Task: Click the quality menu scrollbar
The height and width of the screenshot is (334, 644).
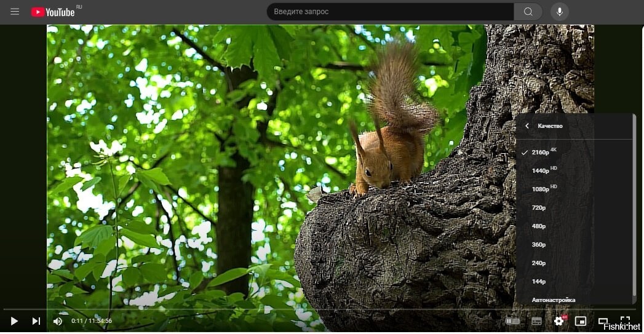Action: tap(635, 205)
